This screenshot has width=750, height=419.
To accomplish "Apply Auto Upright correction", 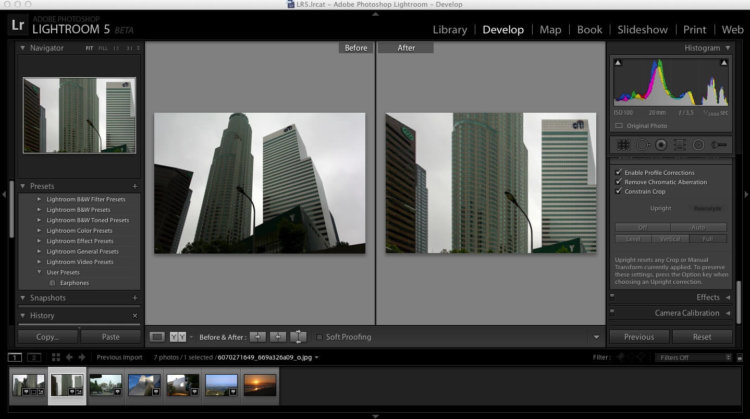I will [698, 227].
